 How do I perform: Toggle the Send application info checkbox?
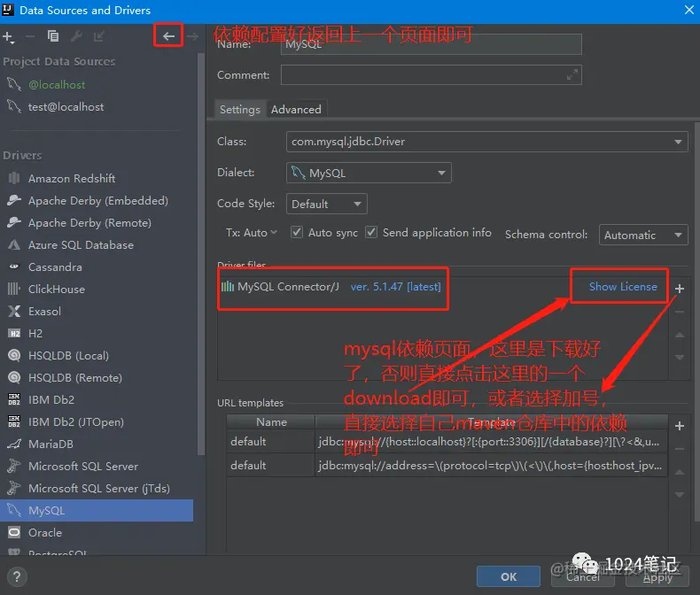click(371, 232)
